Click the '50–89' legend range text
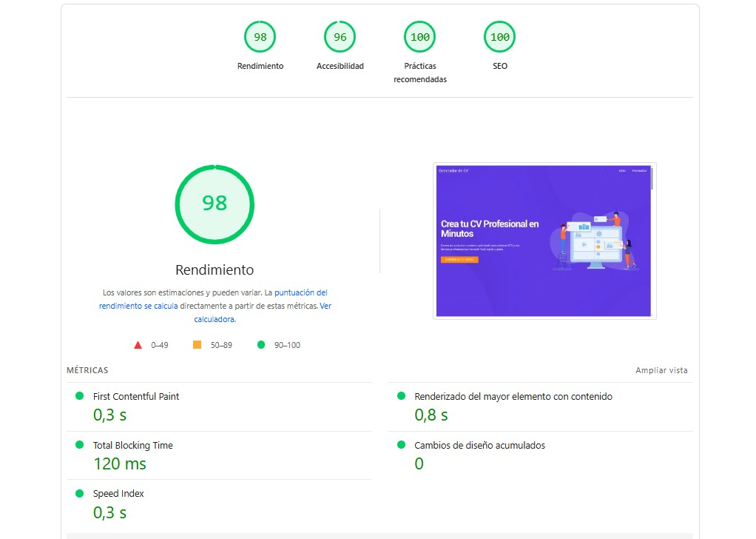Viewport: 756px width, 539px height. click(x=221, y=345)
